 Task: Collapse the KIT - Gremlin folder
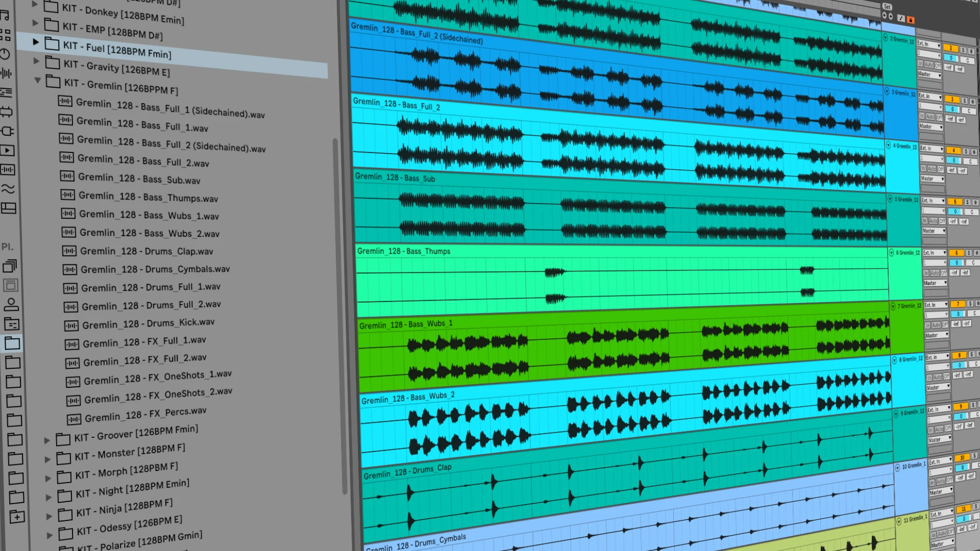point(37,81)
